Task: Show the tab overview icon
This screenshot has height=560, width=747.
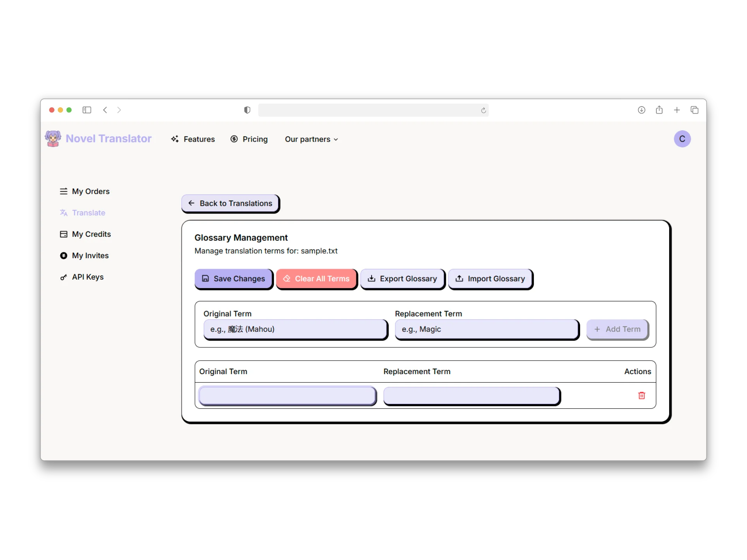Action: tap(694, 110)
